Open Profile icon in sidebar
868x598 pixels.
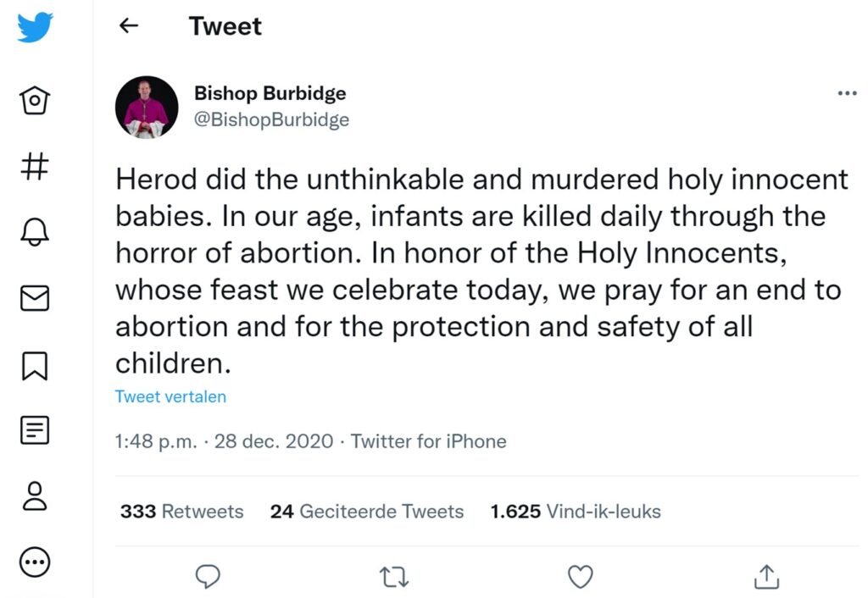click(x=35, y=496)
